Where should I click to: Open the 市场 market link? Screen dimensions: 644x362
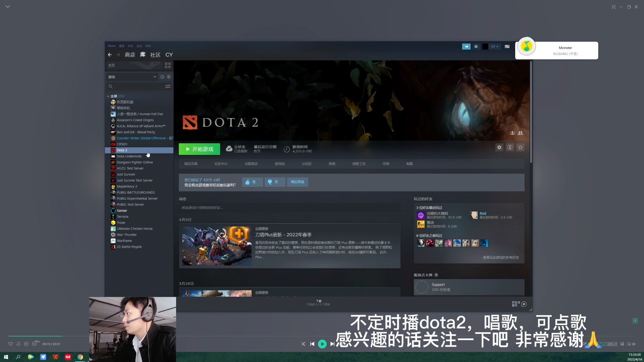386,164
